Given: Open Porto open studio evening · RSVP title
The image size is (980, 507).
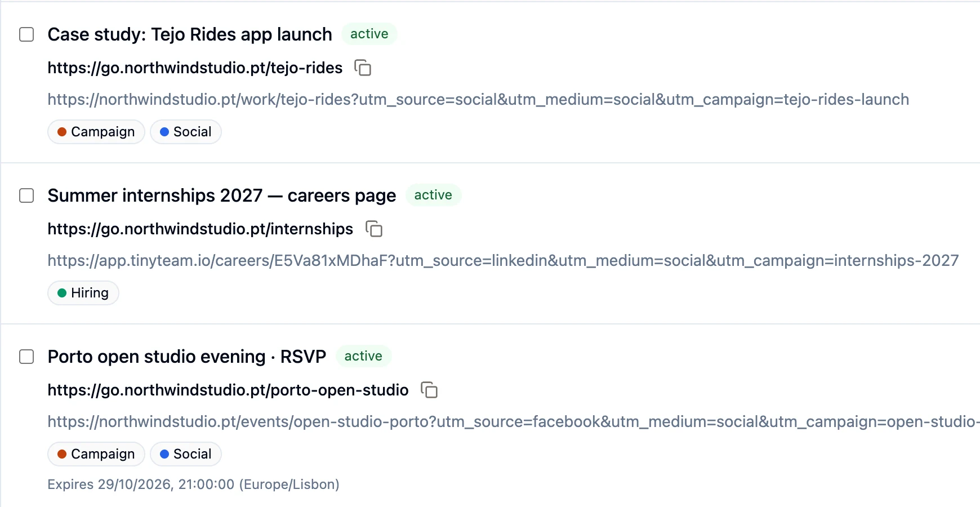Looking at the screenshot, I should [187, 357].
